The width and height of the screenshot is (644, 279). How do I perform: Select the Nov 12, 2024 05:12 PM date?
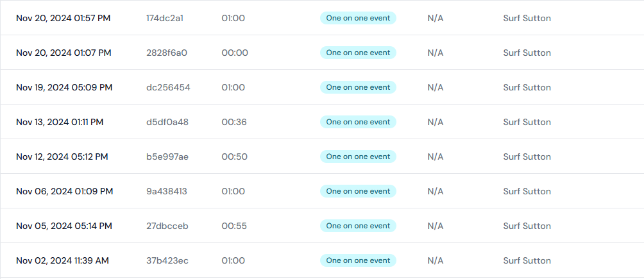coord(62,156)
